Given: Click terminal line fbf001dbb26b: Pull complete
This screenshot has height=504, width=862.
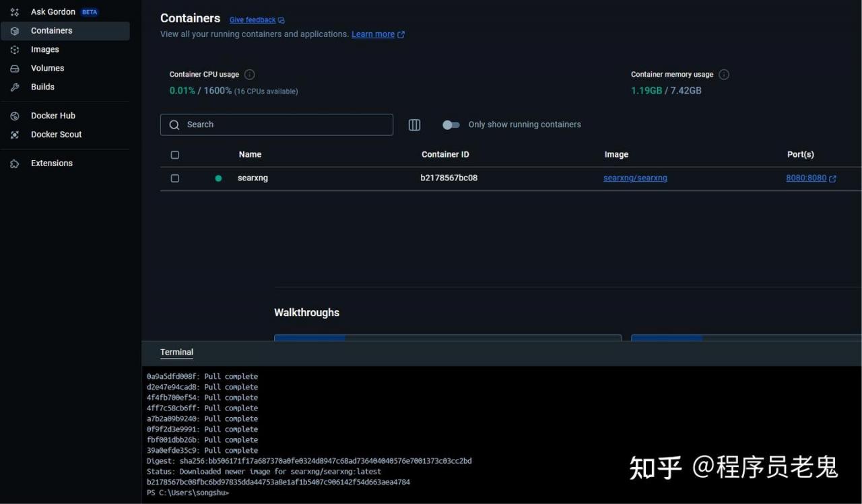Looking at the screenshot, I should (x=202, y=440).
